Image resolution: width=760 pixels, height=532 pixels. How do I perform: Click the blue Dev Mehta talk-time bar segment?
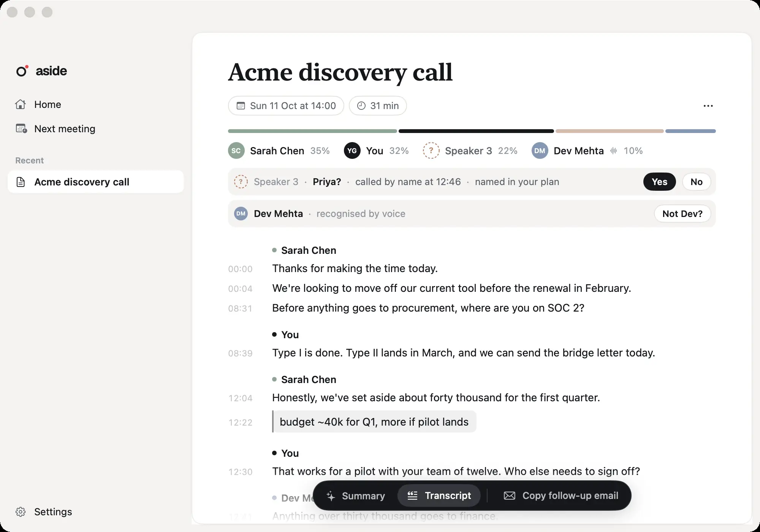pyautogui.click(x=690, y=131)
